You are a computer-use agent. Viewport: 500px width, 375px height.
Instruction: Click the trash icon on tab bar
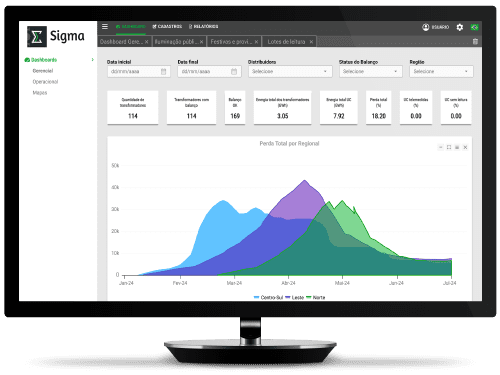click(475, 41)
